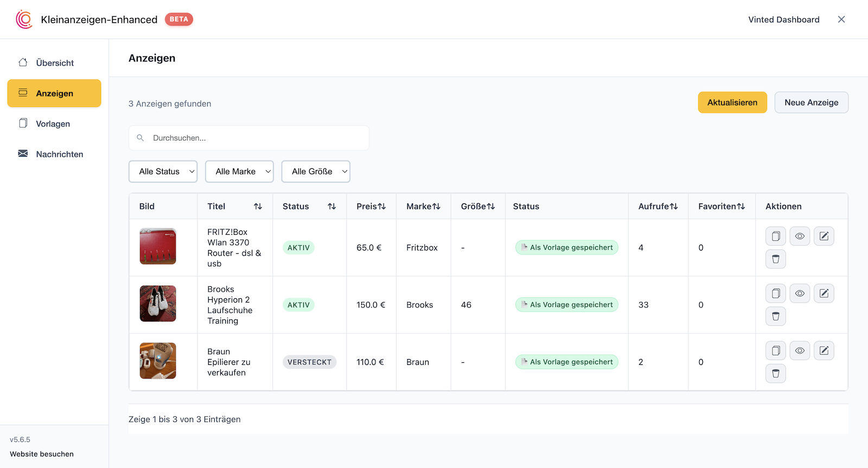868x468 pixels.
Task: Copy the Braun Epilierer listing
Action: tap(776, 350)
